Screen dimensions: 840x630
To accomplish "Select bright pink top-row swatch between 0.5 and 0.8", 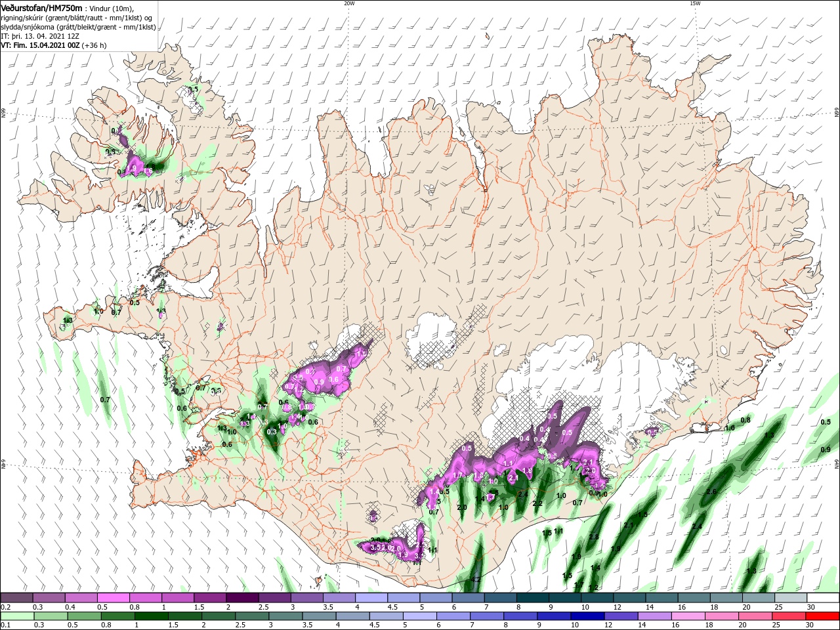I will 113,598.
